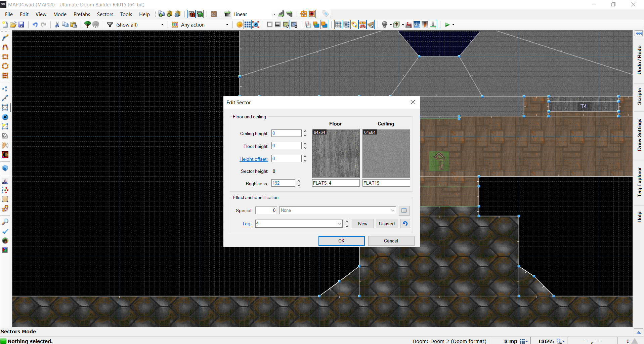
Task: Toggle fullbrightness sun icon
Action: point(240,25)
